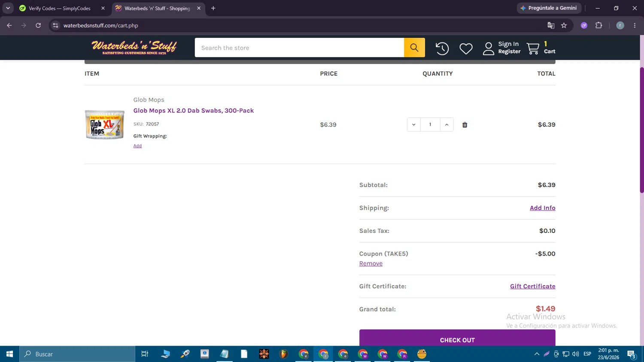This screenshot has height=362, width=644.
Task: Click the quantity field showing 1
Action: click(430, 125)
